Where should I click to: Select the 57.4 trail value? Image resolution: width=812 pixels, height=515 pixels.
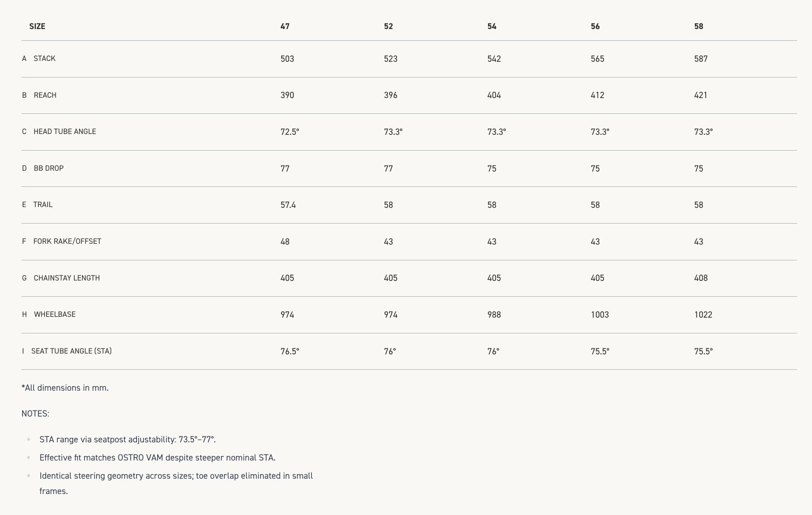click(288, 205)
